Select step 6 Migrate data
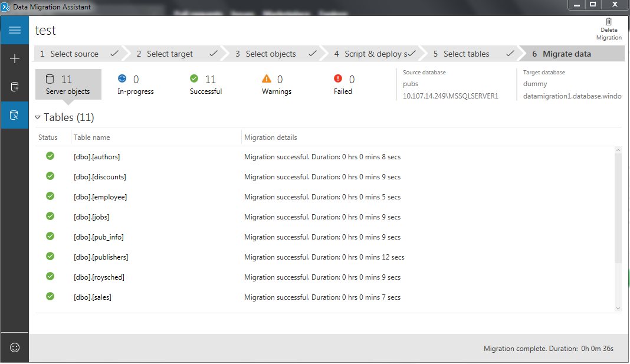The height and width of the screenshot is (364, 630). [575, 54]
